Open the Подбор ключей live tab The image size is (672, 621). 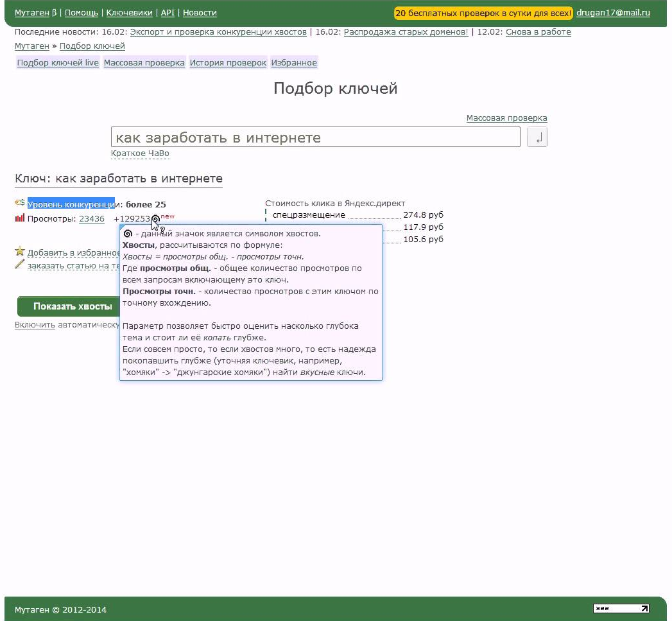pyautogui.click(x=58, y=63)
